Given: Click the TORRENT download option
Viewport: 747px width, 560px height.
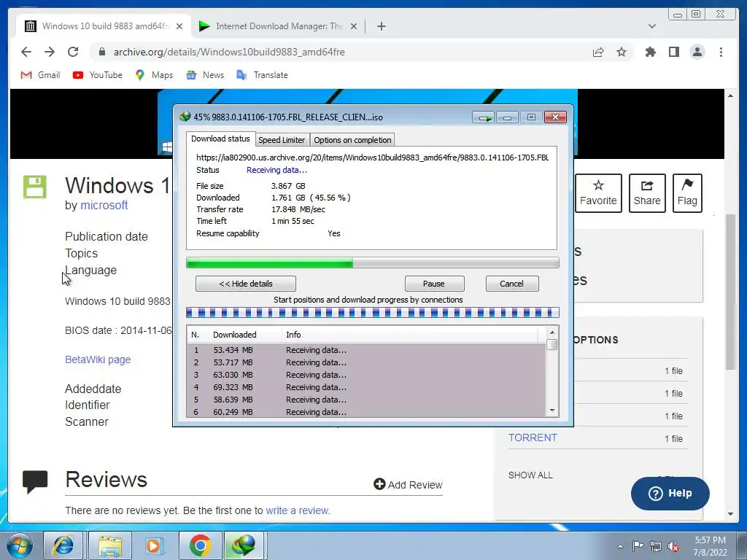Looking at the screenshot, I should [x=533, y=437].
